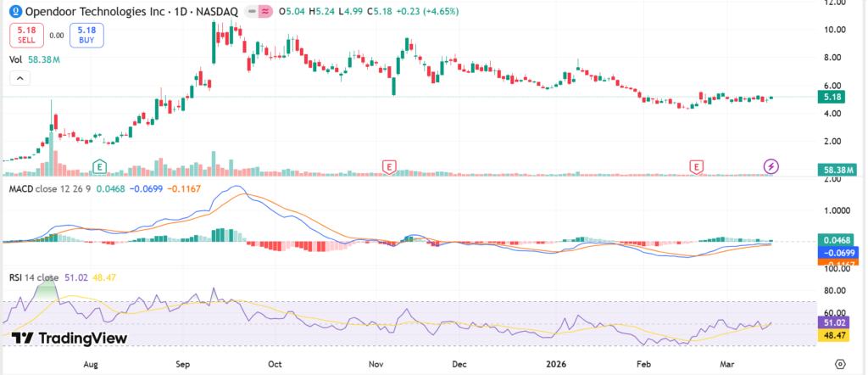
Task: Open the November red earnings marker
Action: tap(389, 165)
